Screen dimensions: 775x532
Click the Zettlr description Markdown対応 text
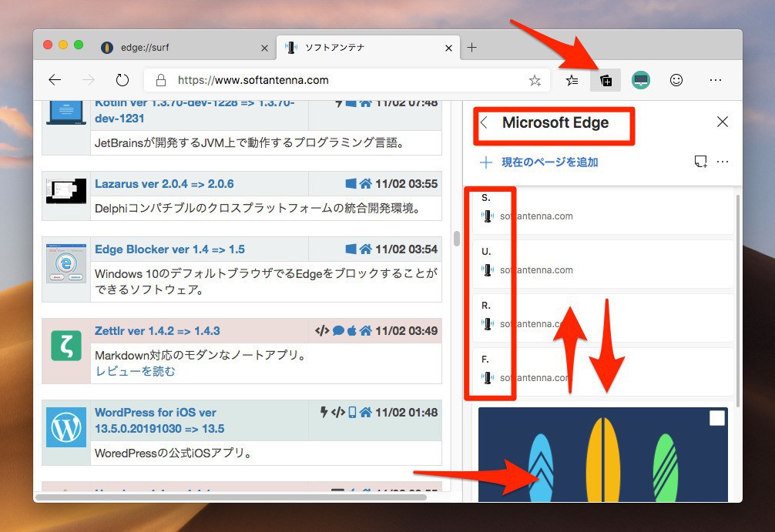(200, 355)
